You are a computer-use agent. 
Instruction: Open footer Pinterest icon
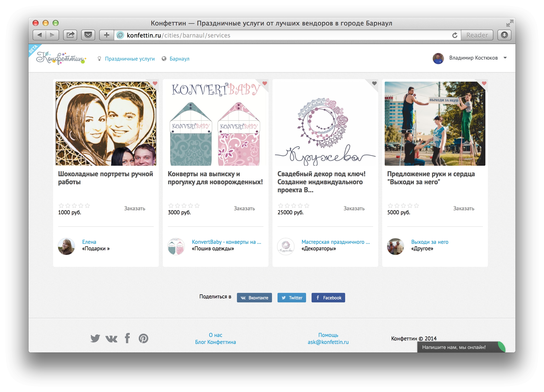tap(144, 338)
